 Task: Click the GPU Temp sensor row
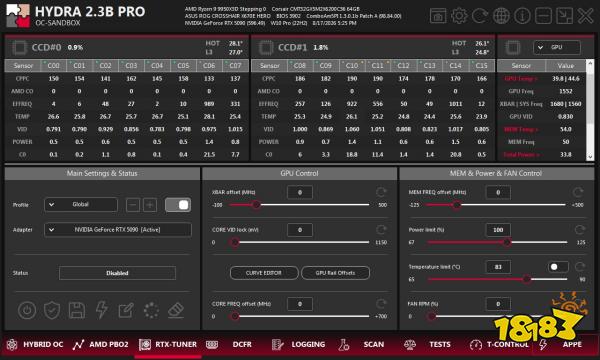coord(541,78)
